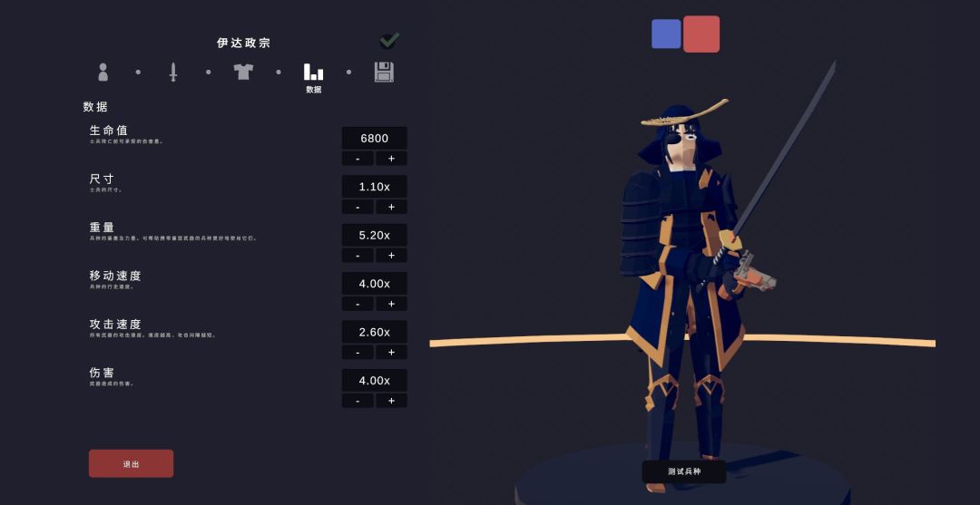Click the 4.00x movement speed value
This screenshot has width=980, height=505.
(375, 284)
